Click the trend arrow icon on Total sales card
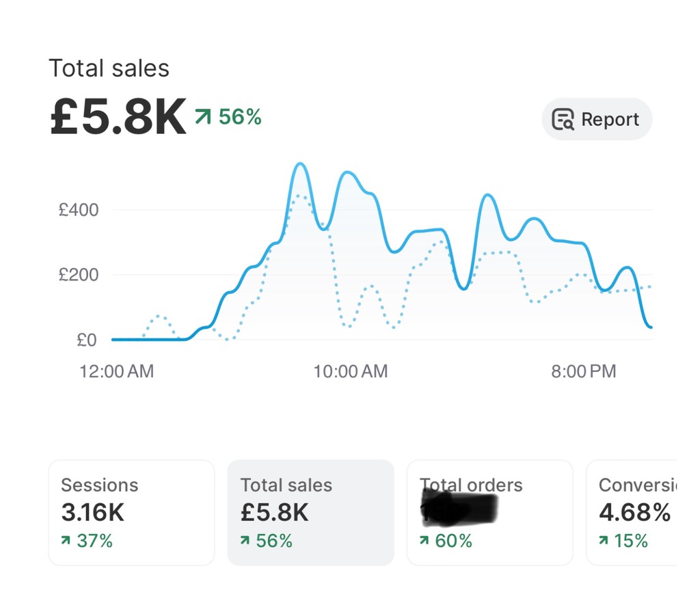 point(244,541)
